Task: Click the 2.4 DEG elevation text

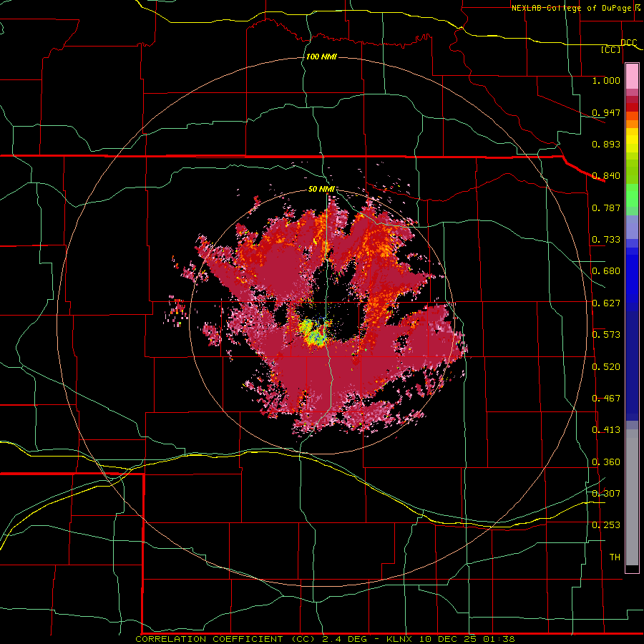Action: coord(345,639)
